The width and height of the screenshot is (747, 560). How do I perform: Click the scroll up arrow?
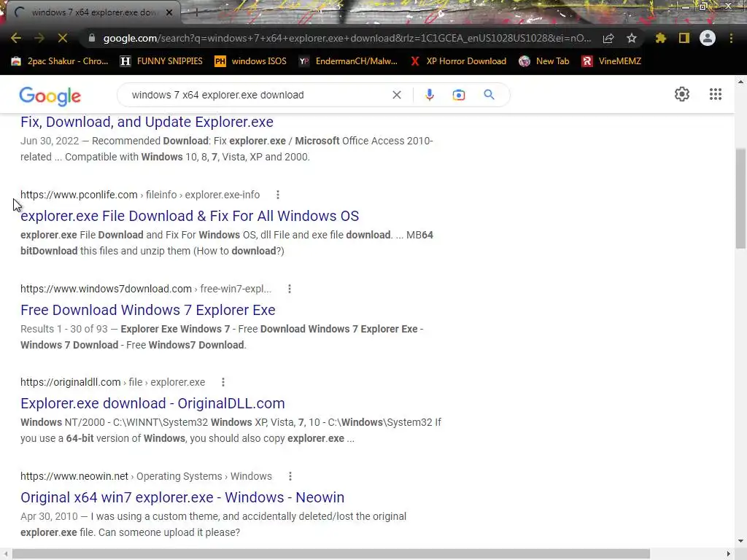tap(740, 82)
